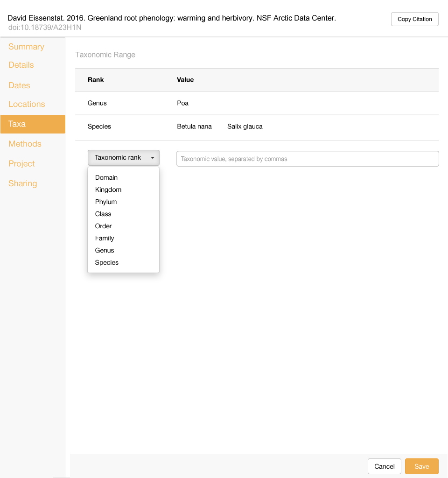Viewport: 448px width, 478px height.
Task: Pick Genus in the rank dropdown list
Action: (x=105, y=250)
